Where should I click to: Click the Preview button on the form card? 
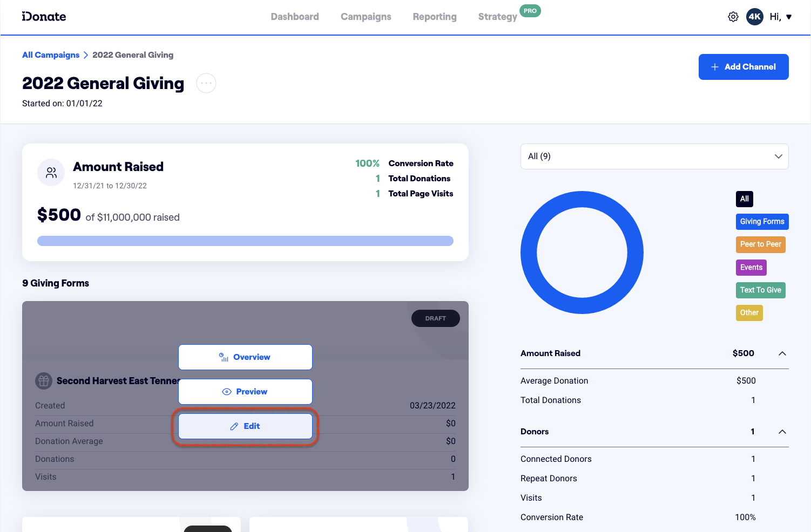pyautogui.click(x=245, y=392)
